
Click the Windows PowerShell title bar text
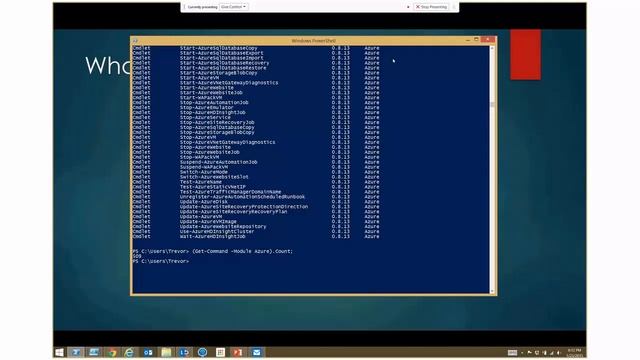pyautogui.click(x=313, y=41)
